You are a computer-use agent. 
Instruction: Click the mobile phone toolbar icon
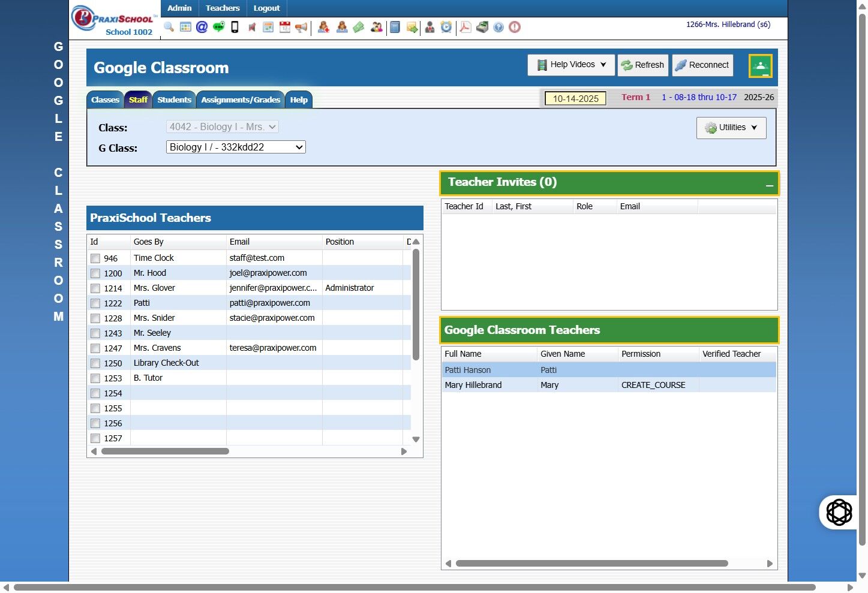pyautogui.click(x=235, y=27)
